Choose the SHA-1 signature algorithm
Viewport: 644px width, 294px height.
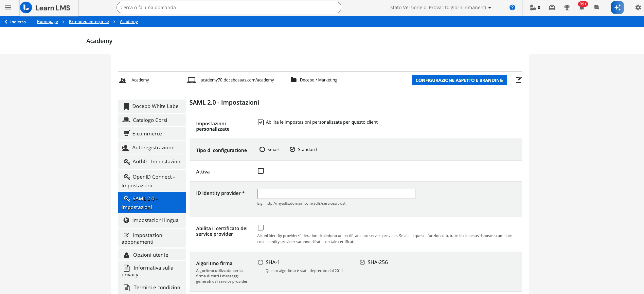(261, 262)
